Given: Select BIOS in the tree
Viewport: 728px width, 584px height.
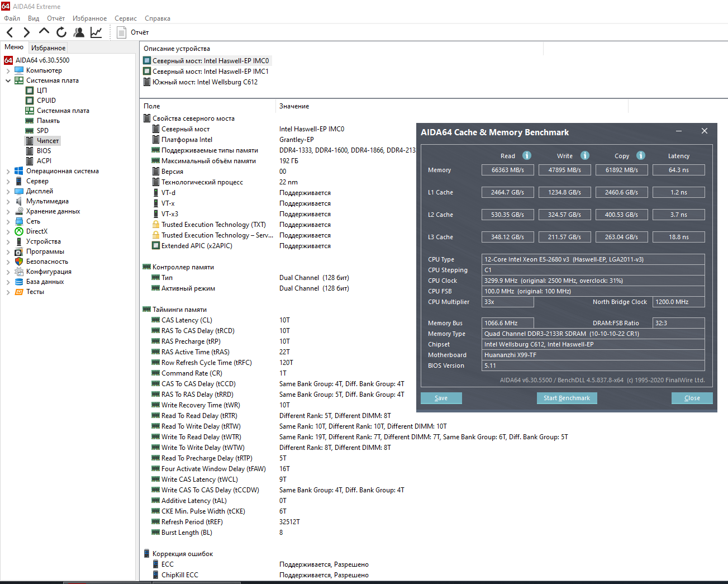Looking at the screenshot, I should click(44, 151).
